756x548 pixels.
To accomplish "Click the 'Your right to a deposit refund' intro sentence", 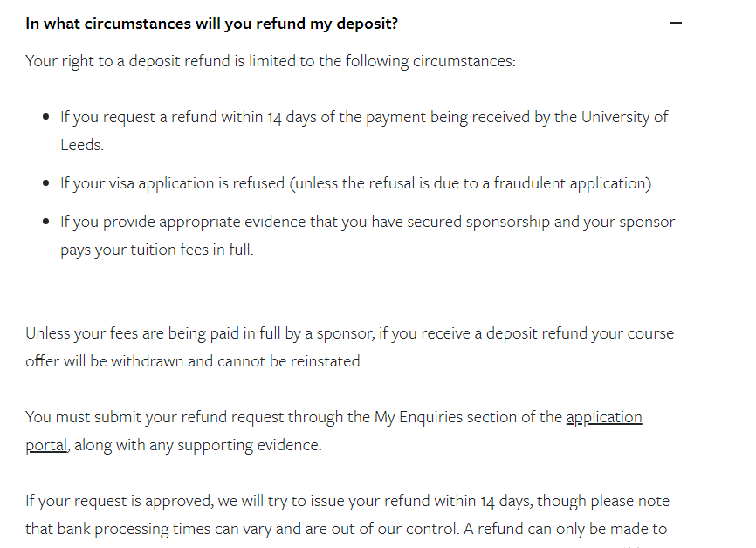I will [271, 61].
